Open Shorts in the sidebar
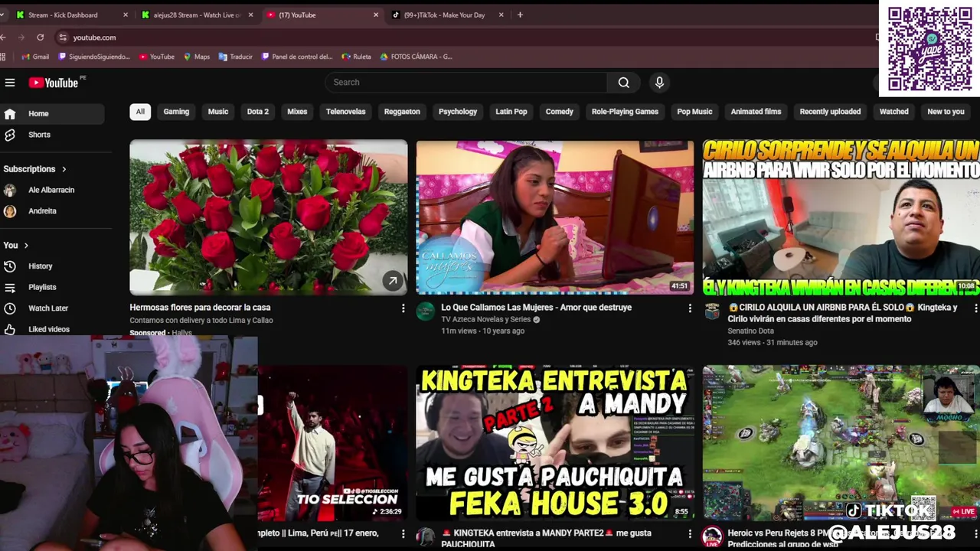 [x=52, y=135]
